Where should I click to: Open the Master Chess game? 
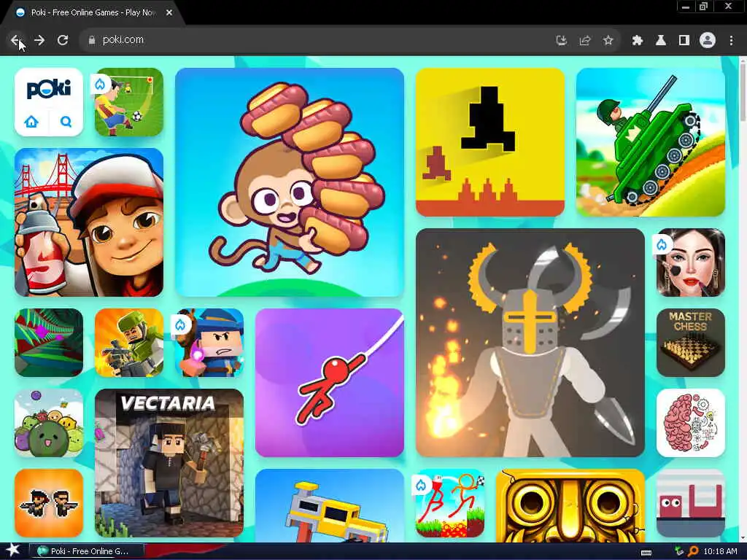[x=691, y=343]
